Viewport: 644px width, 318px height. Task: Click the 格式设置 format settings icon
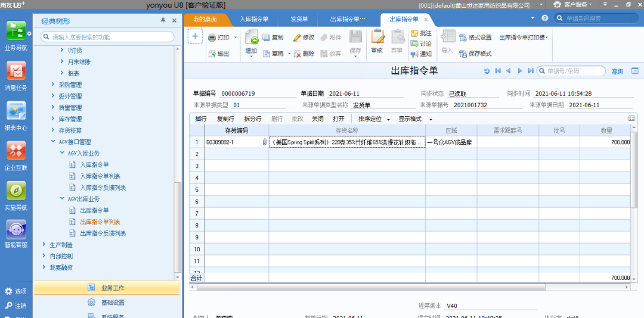[463, 38]
